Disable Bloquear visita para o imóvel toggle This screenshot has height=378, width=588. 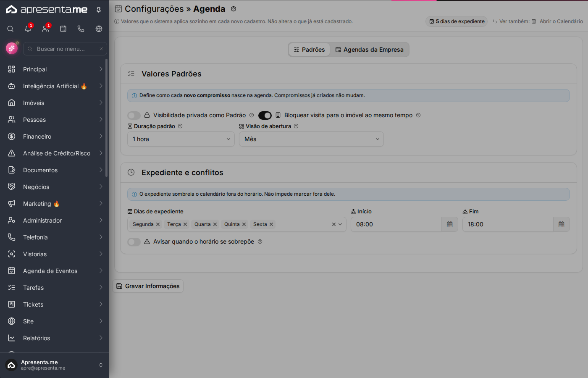265,115
